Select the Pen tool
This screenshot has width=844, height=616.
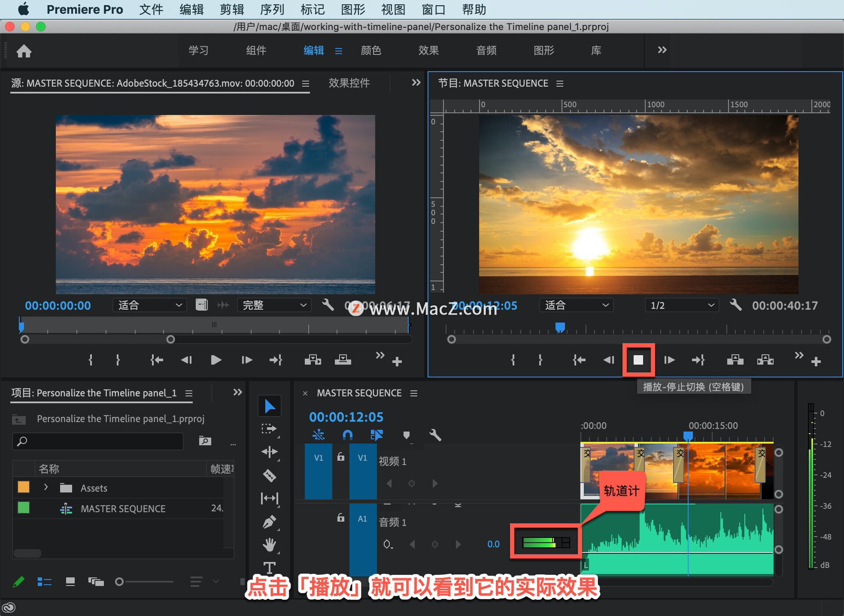pyautogui.click(x=269, y=522)
